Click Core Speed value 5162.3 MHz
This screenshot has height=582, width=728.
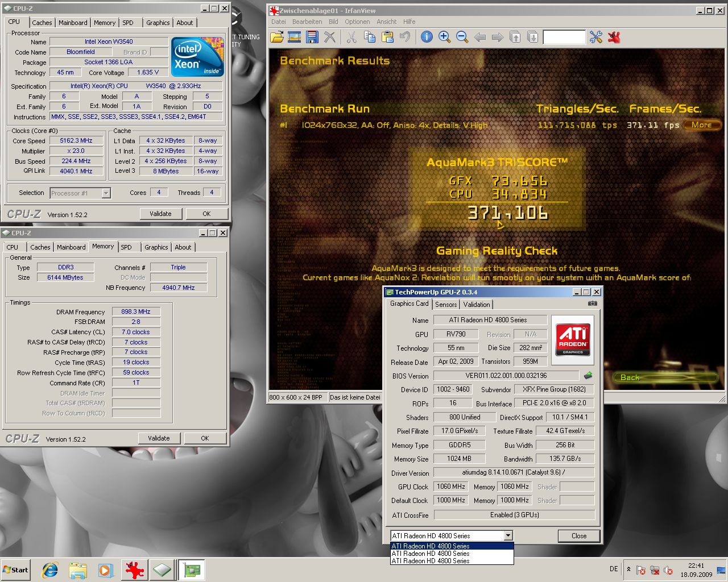pos(77,140)
